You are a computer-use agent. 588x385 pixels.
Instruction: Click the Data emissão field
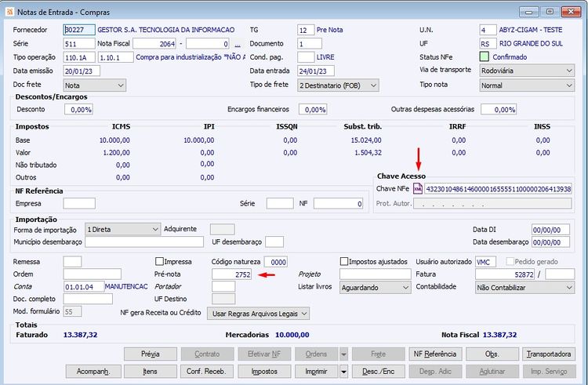click(82, 71)
